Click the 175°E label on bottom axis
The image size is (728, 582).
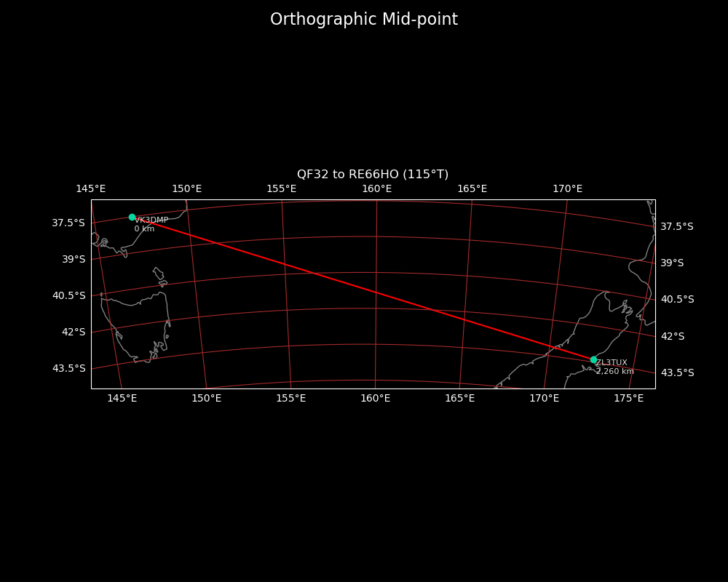[628, 398]
